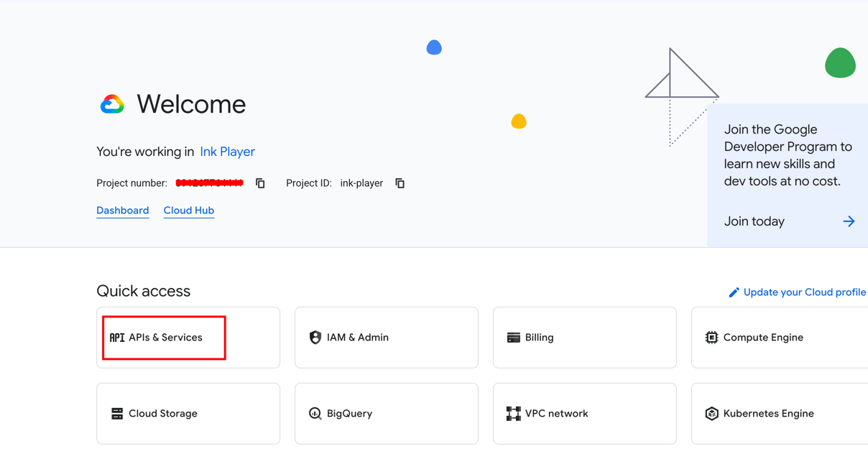
Task: Copy the project ID ink-player
Action: (x=400, y=183)
